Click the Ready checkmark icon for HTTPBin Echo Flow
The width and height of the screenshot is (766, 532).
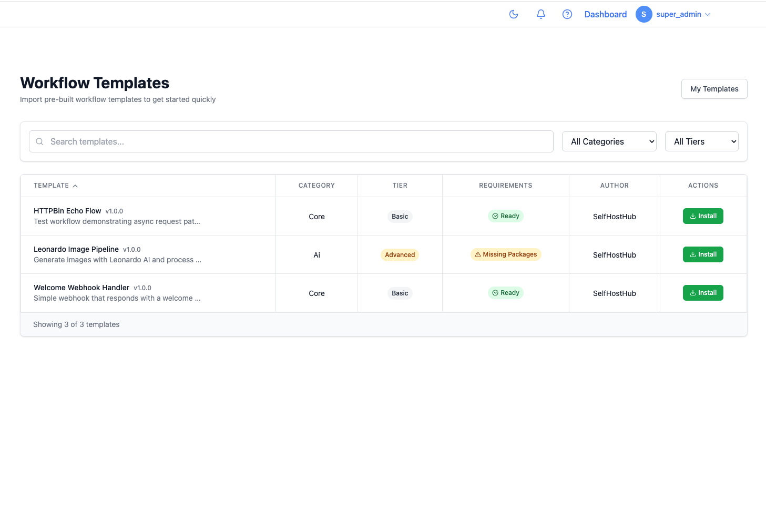(494, 216)
